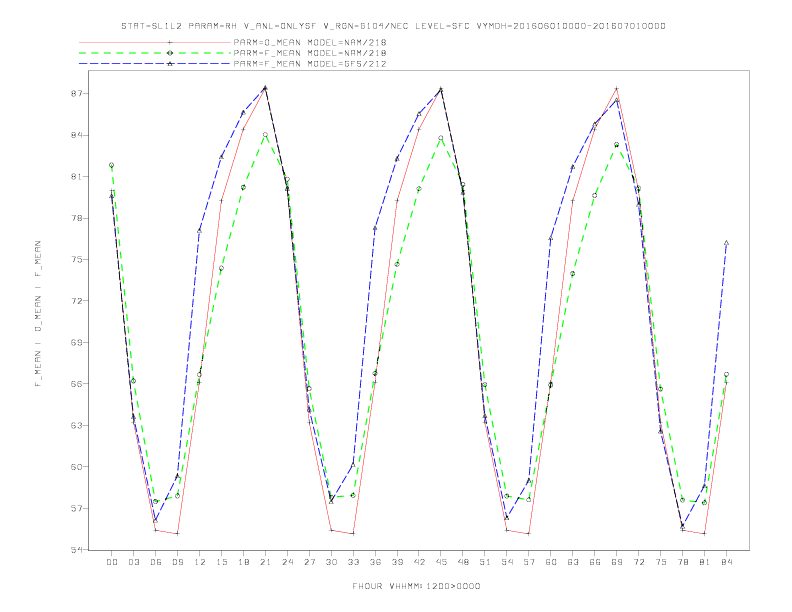Screen dimensions: 792x612
Task: Click y-axis tick label 54
Action: (x=76, y=549)
